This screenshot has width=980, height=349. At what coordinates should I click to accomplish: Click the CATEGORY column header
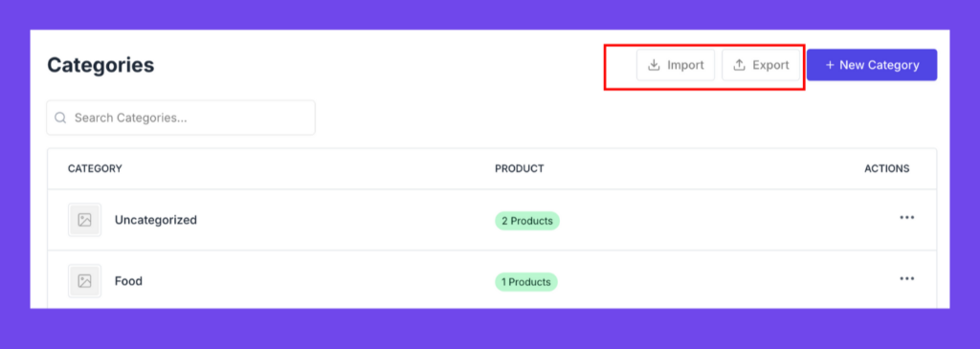tap(95, 168)
